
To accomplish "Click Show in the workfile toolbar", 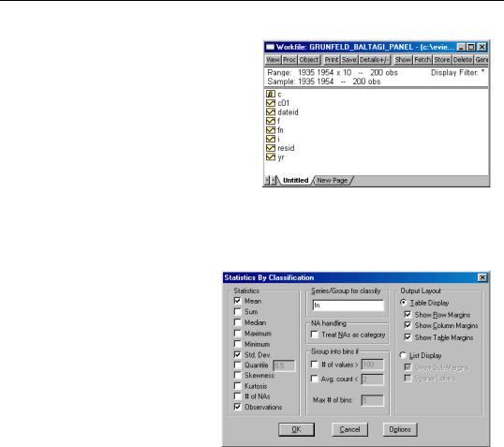I will (403, 60).
